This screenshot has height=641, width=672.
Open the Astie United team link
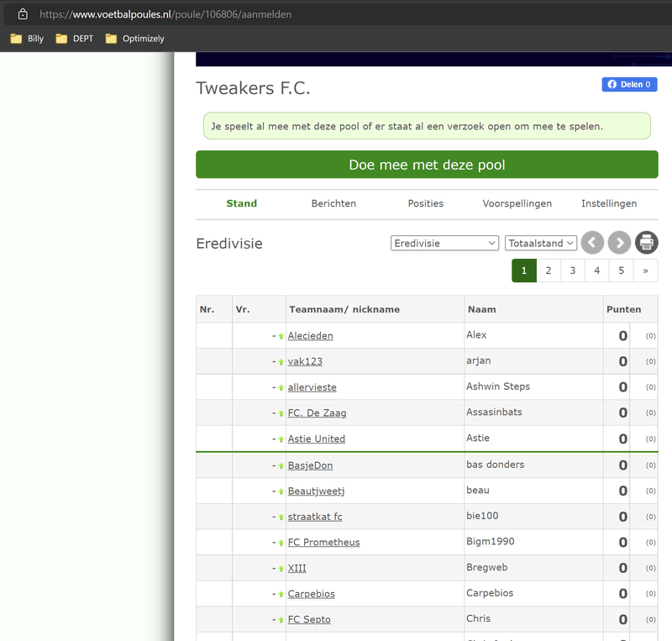pyautogui.click(x=317, y=439)
